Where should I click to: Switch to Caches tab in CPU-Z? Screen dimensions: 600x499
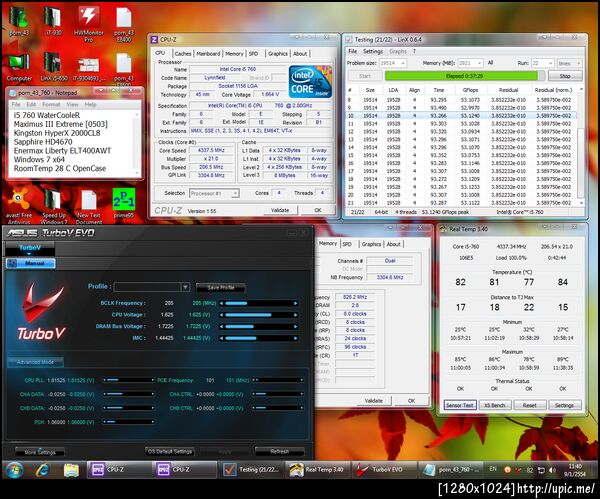point(183,54)
